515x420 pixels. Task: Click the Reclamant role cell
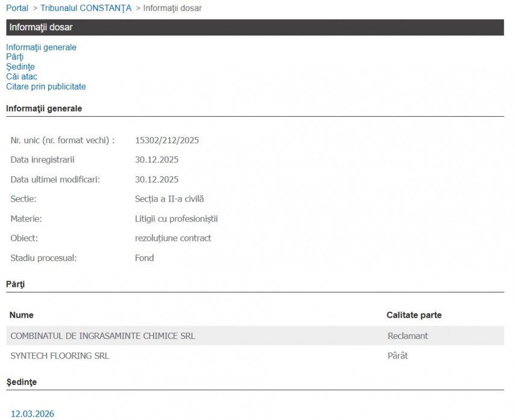click(x=407, y=336)
